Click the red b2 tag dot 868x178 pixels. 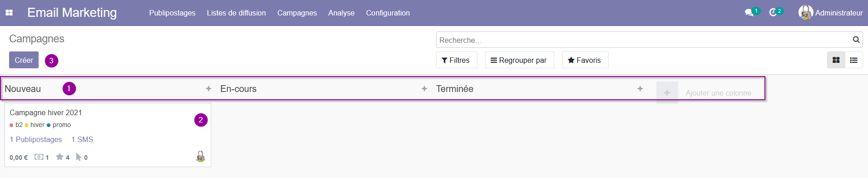click(x=11, y=125)
